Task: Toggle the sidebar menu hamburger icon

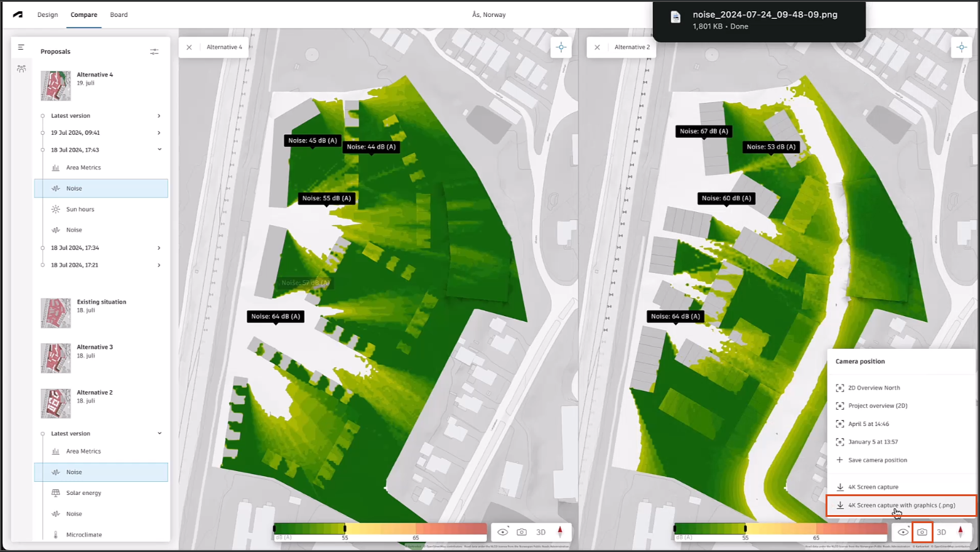Action: [21, 47]
